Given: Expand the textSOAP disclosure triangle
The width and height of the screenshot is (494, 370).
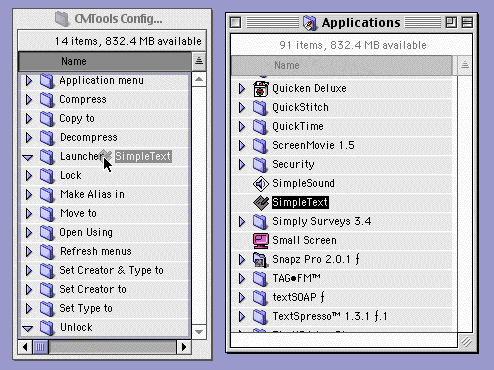Looking at the screenshot, I should (242, 298).
